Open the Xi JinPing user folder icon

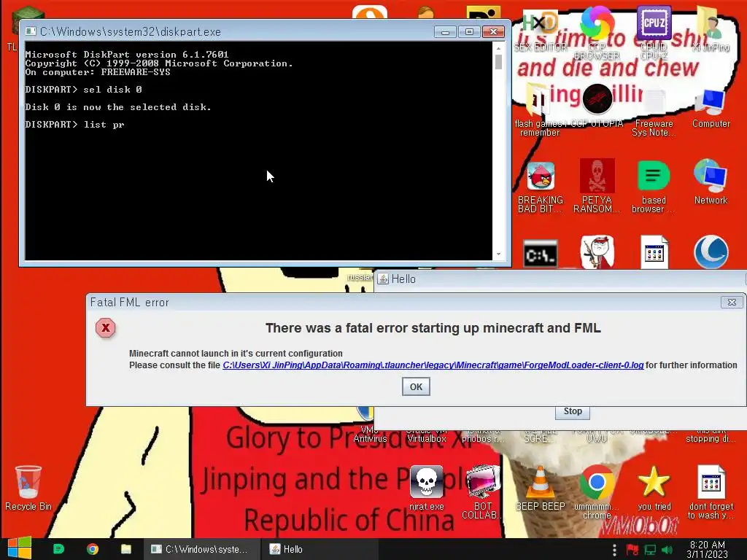(x=711, y=28)
